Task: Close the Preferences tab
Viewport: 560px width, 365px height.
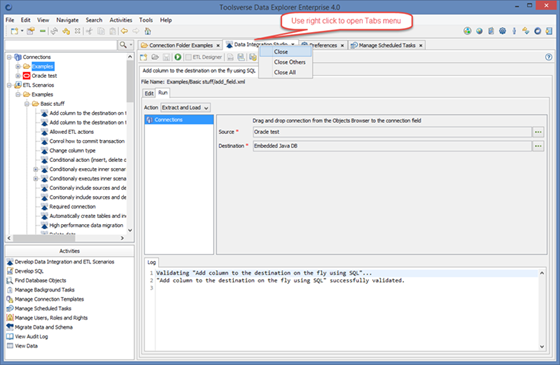Action: 342,45
